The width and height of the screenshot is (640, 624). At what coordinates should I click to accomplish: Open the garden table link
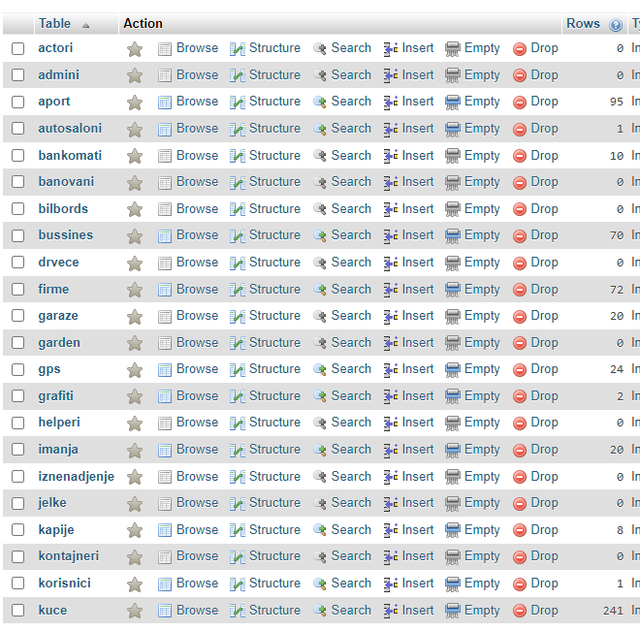point(59,343)
